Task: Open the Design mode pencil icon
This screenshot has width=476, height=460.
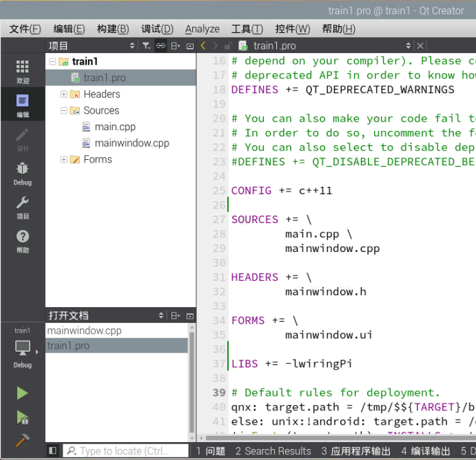Action: tap(23, 139)
